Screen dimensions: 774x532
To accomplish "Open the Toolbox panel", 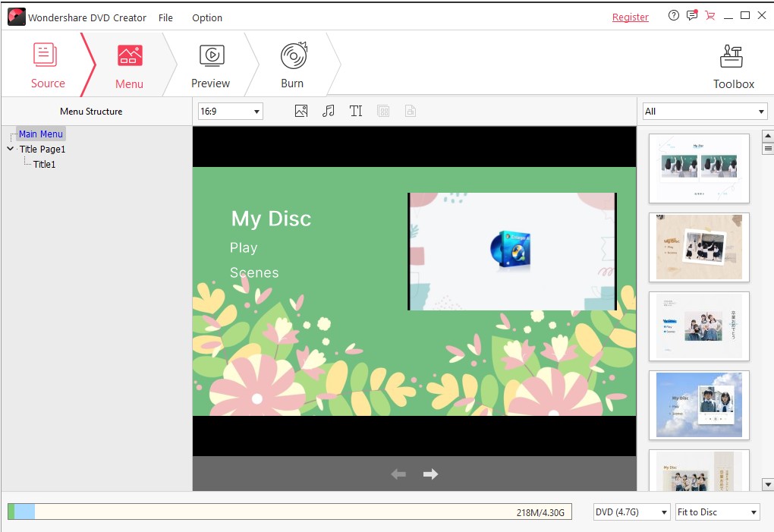I will click(732, 64).
